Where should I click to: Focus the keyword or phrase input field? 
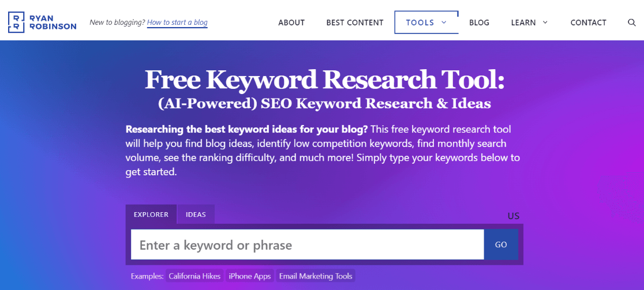coord(307,245)
